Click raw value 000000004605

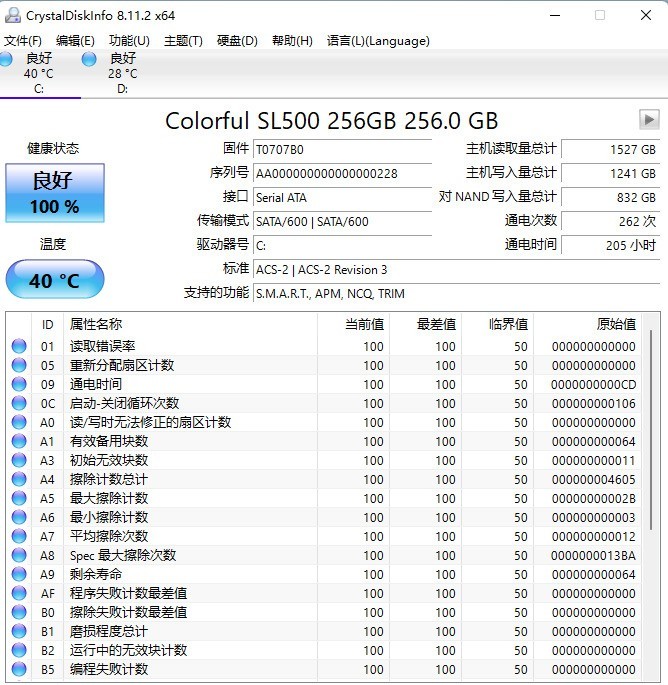(x=593, y=479)
